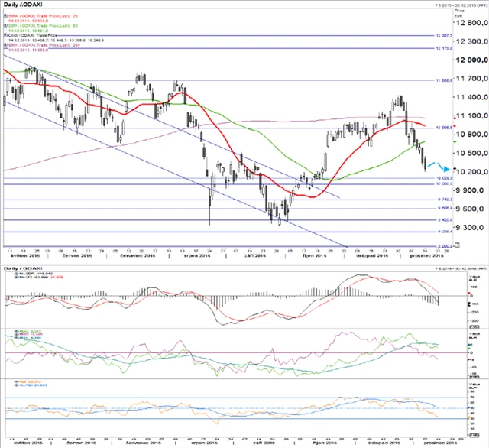Click the Price EUR axis header
Image resolution: width=489 pixels, height=448 pixels.
pos(459,13)
